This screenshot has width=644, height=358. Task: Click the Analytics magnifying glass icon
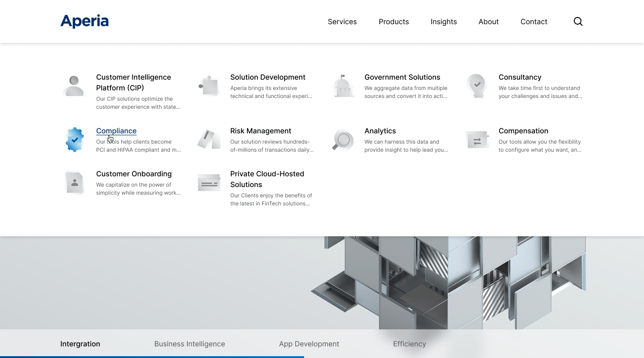click(343, 140)
